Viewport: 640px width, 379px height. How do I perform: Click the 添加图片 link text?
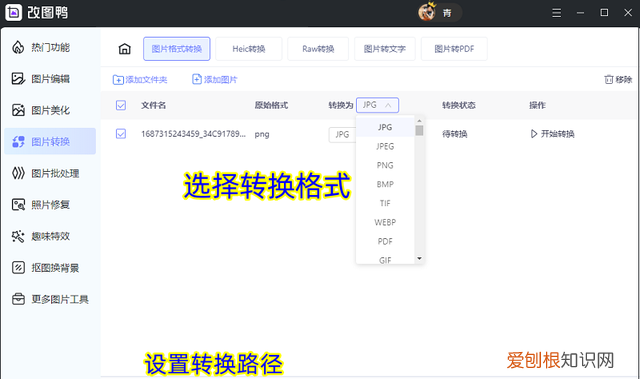tap(220, 80)
